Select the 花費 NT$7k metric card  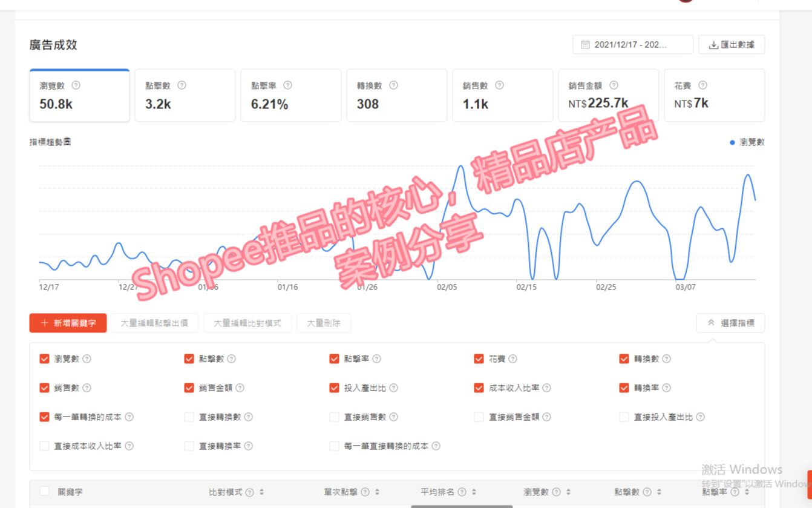click(x=715, y=96)
